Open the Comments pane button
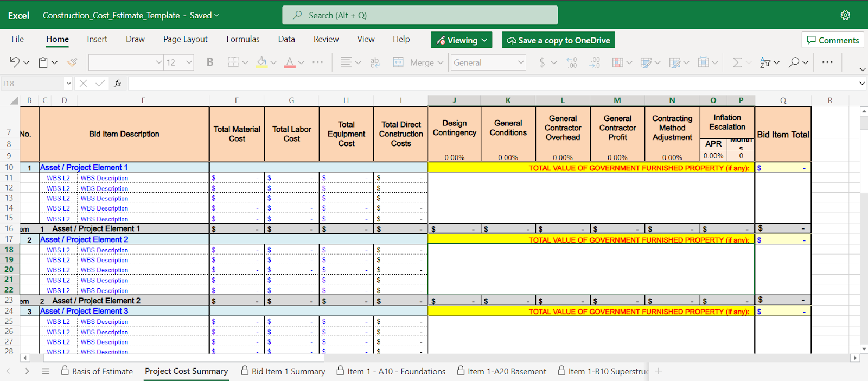 (x=833, y=40)
